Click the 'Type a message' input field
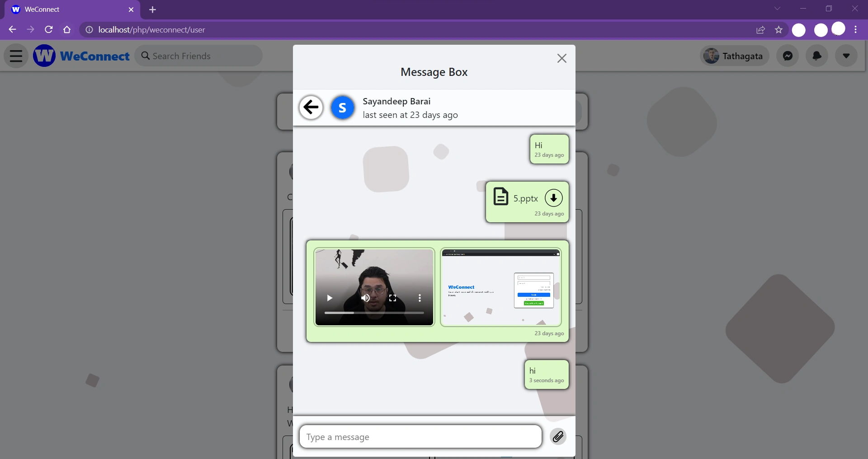868x459 pixels. [420, 436]
